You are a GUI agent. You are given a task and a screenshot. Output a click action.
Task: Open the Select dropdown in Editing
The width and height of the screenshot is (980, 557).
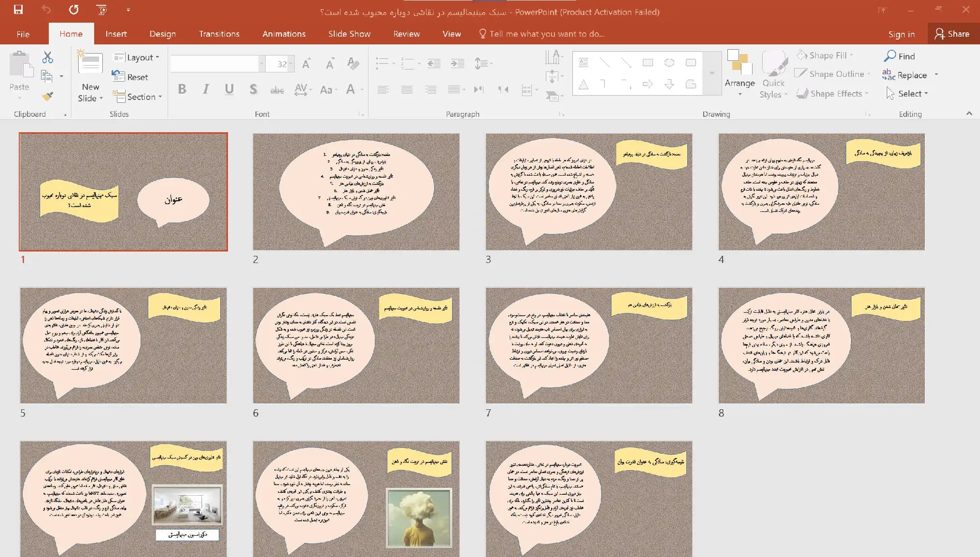pyautogui.click(x=907, y=94)
